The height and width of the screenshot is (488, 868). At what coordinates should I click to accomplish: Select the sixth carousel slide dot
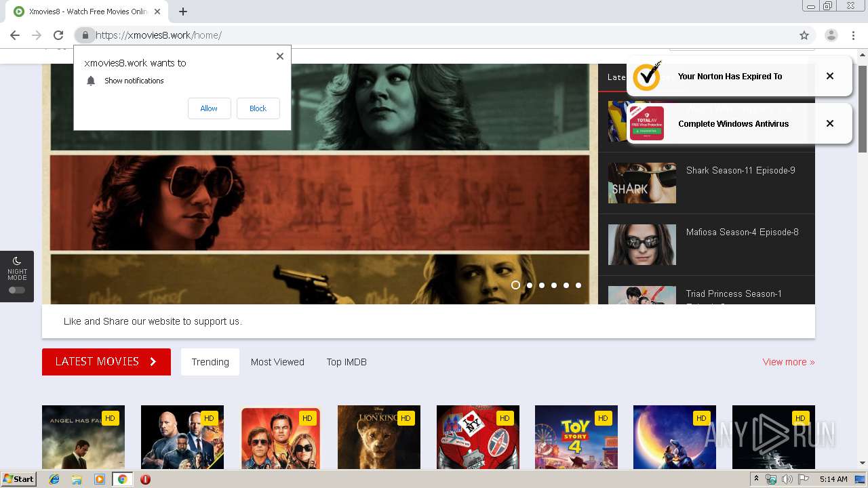tap(578, 285)
